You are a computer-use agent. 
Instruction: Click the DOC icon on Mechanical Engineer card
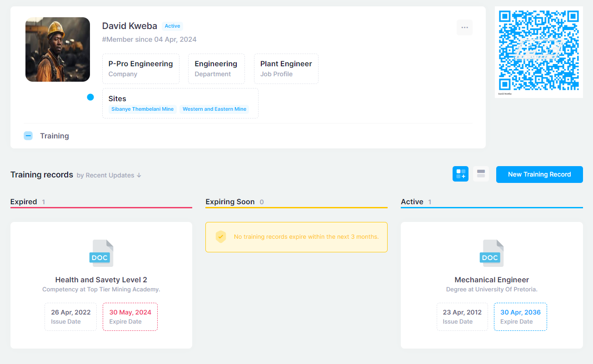491,253
